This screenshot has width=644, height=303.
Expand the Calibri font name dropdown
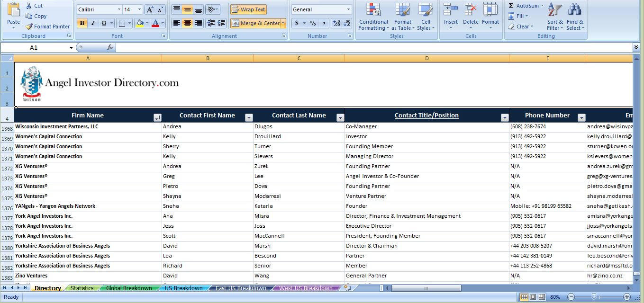119,9
